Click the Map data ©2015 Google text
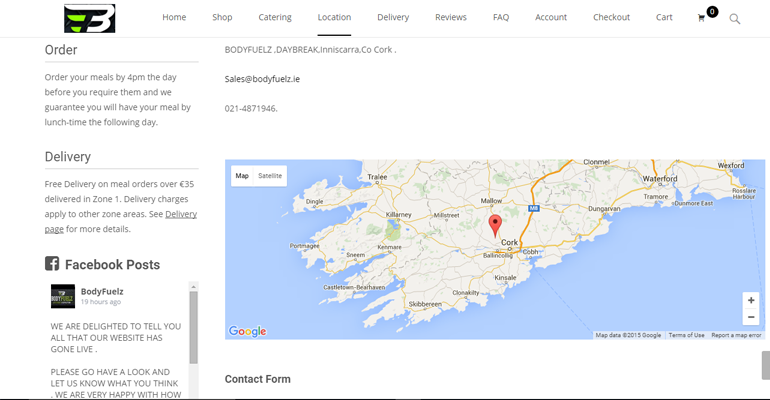770x400 pixels. point(628,335)
